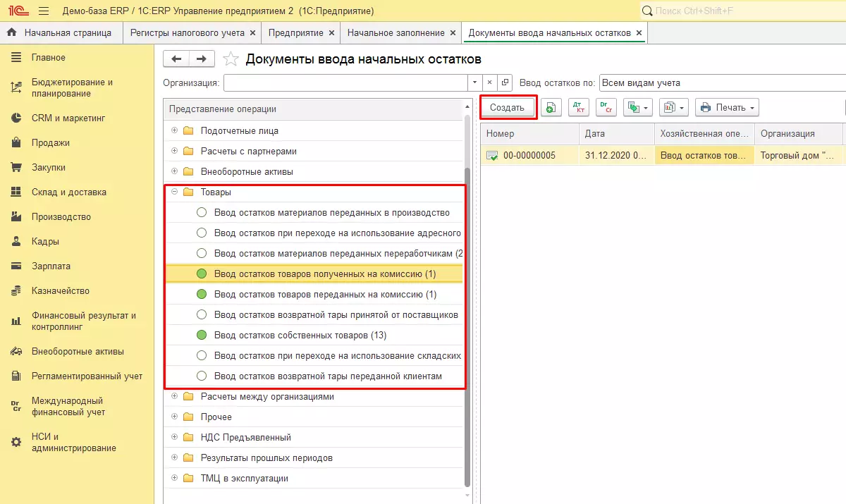Collapse the Товары folder
The height and width of the screenshot is (504, 846).
point(174,192)
